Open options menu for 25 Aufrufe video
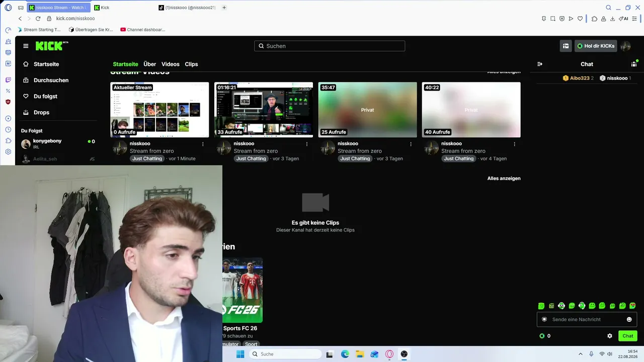644x362 pixels. (411, 144)
